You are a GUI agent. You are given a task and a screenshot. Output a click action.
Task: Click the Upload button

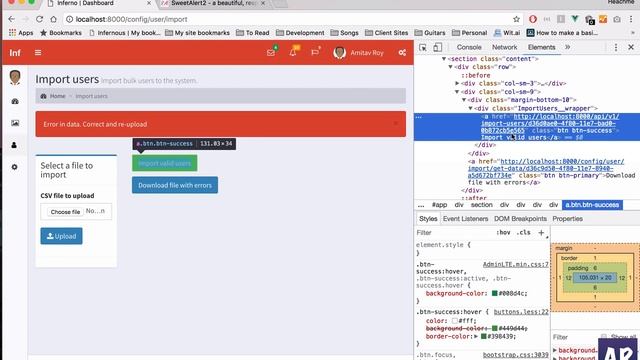click(61, 236)
